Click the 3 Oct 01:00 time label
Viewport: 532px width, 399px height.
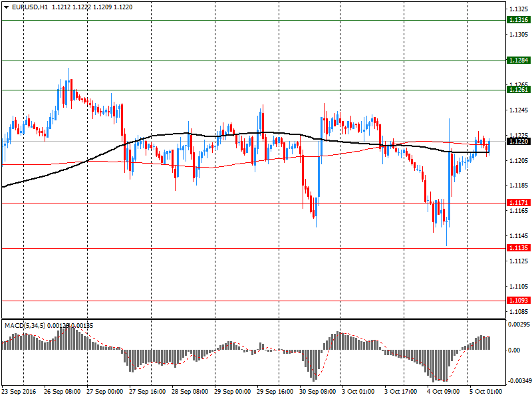pos(358,392)
